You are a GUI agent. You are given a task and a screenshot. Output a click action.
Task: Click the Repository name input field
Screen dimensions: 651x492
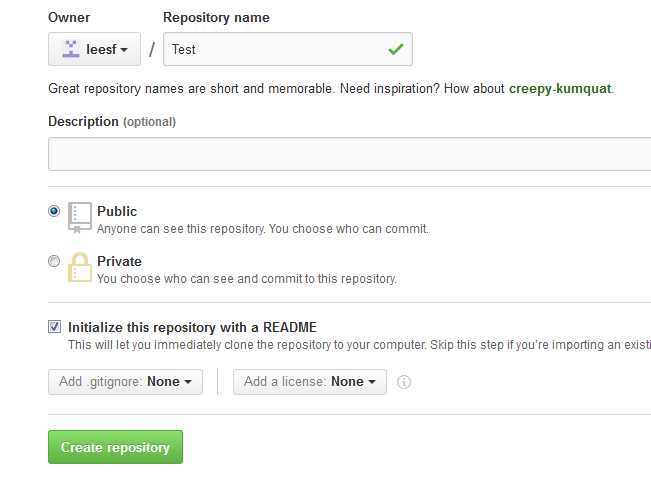point(288,49)
